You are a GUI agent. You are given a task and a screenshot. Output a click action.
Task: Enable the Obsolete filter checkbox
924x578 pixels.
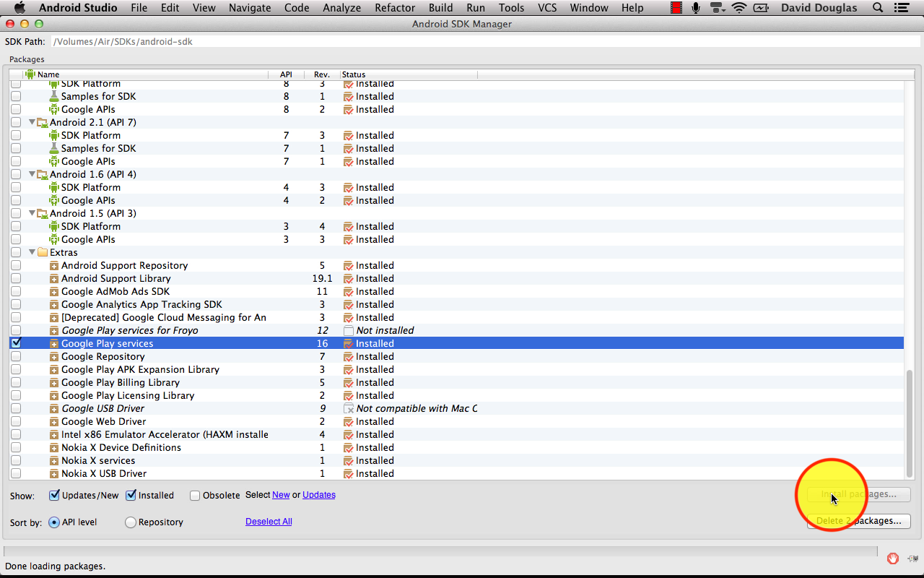[x=195, y=496]
